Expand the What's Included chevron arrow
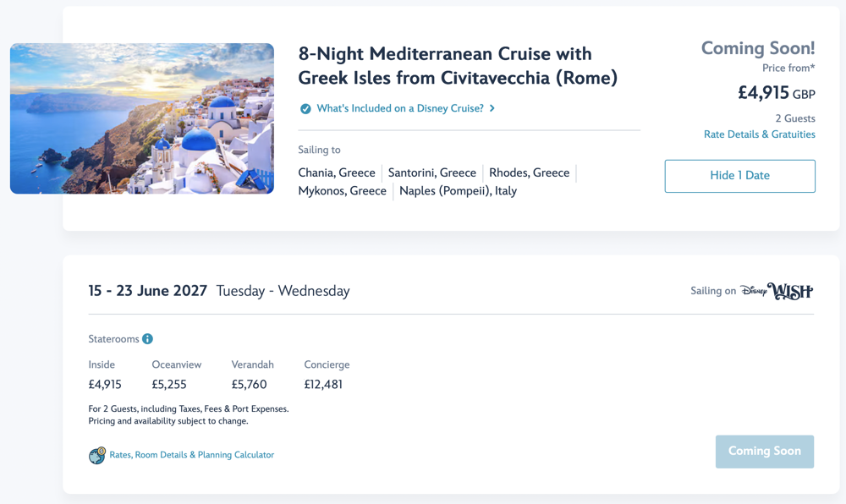Viewport: 846px width, 504px height. click(x=492, y=108)
